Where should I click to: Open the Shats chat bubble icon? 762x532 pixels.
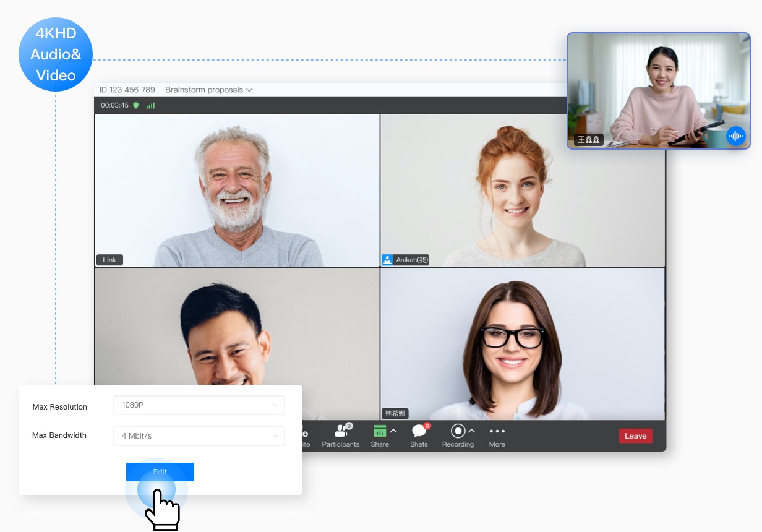click(419, 431)
